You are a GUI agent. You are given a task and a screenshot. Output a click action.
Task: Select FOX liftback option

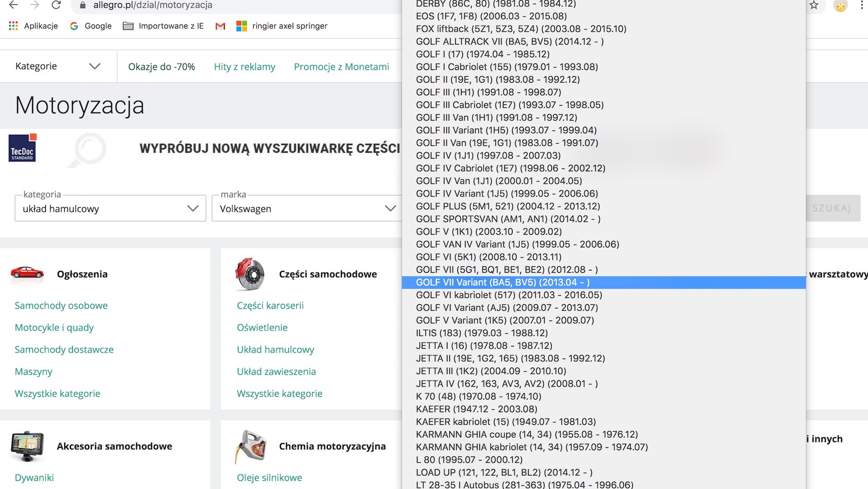point(604,29)
